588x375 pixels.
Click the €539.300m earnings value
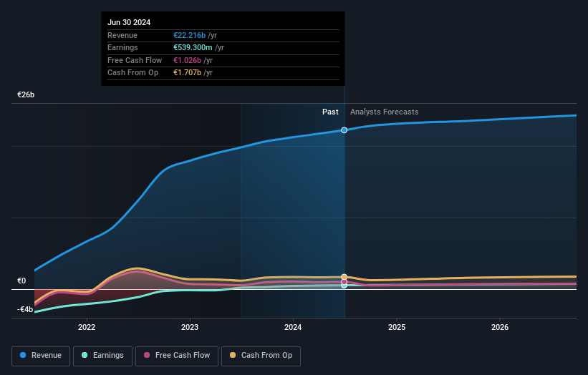(193, 47)
